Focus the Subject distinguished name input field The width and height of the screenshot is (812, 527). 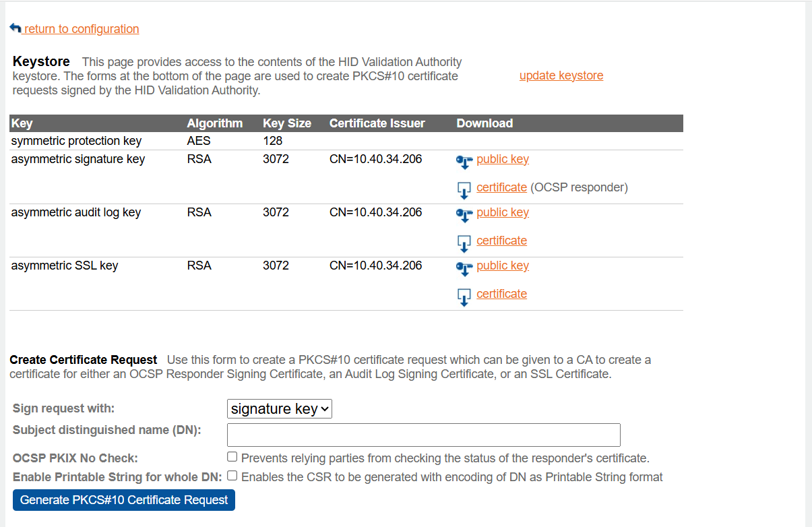423,435
